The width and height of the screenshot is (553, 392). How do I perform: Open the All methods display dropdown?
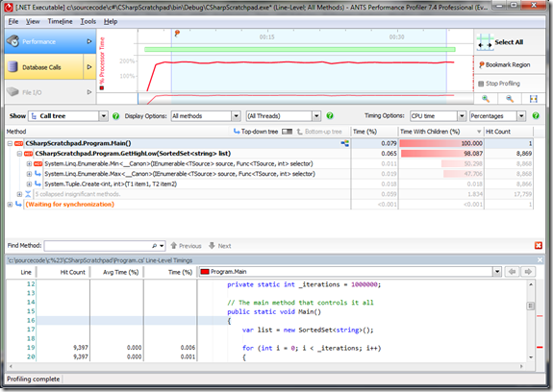point(236,116)
